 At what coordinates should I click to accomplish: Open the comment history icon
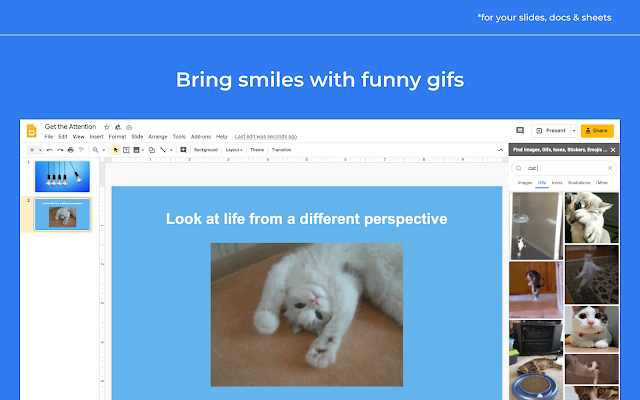[x=520, y=131]
